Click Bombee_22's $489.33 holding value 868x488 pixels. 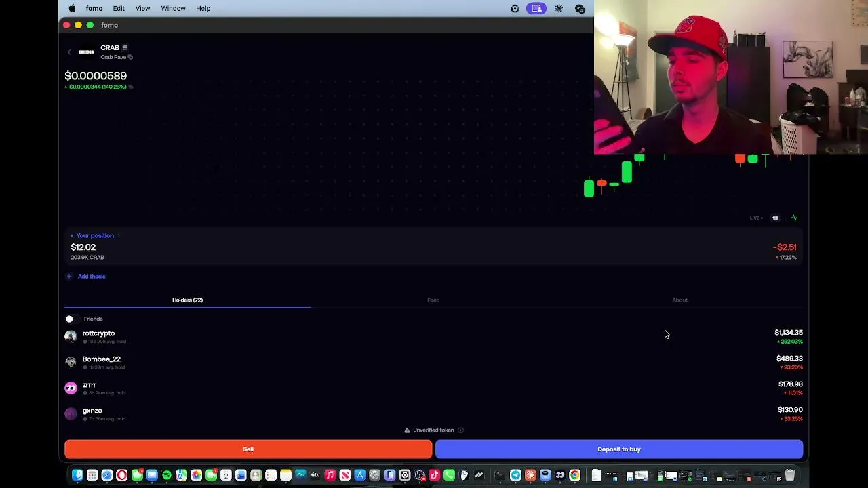pos(789,359)
